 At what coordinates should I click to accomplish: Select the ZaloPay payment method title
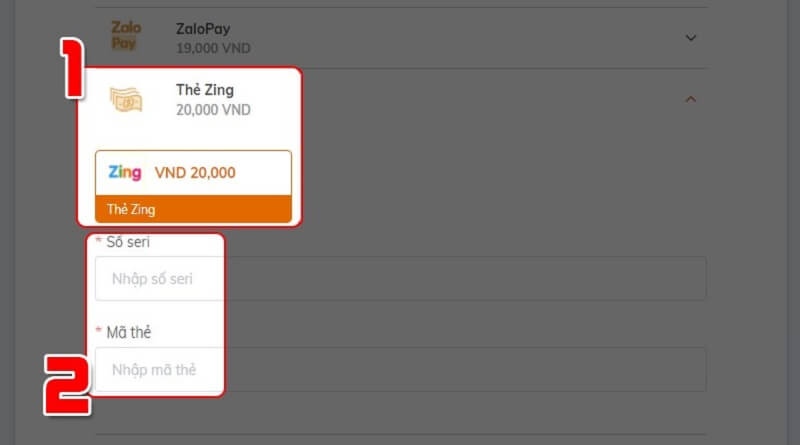click(x=201, y=29)
